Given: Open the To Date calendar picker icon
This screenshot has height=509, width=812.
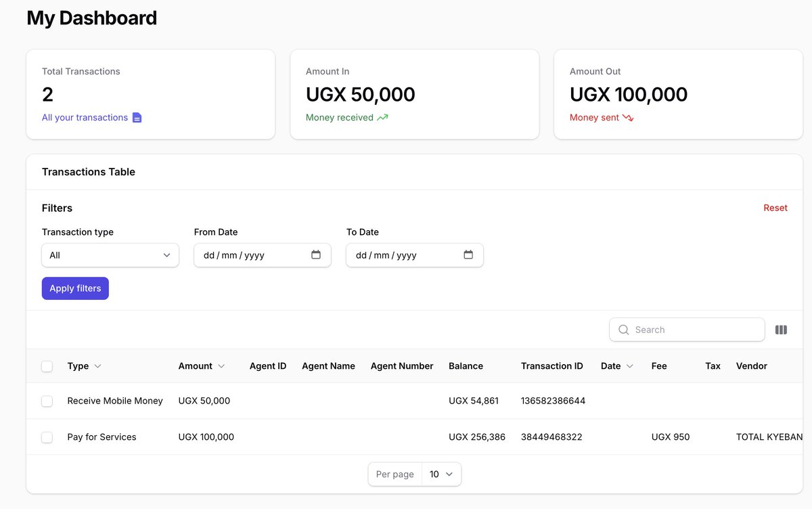Looking at the screenshot, I should 468,255.
